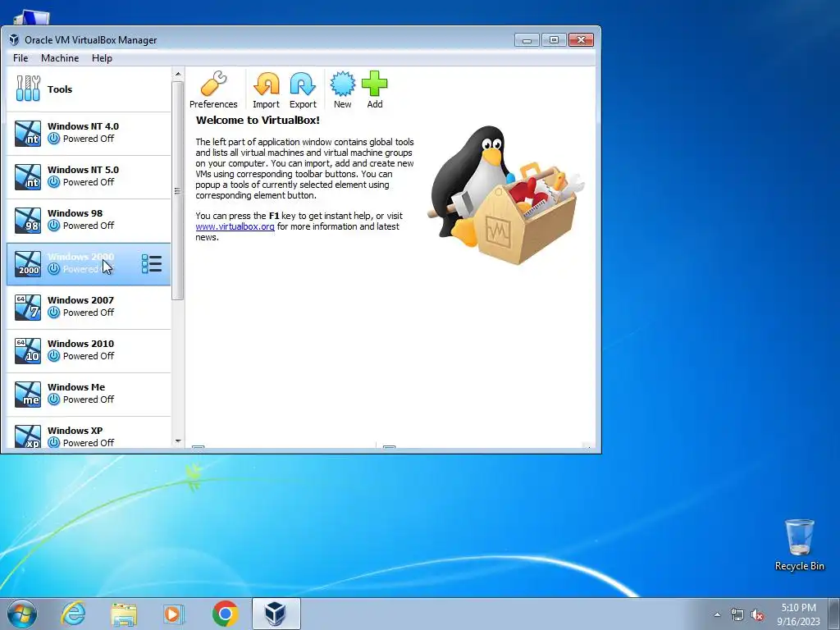This screenshot has width=840, height=630.
Task: Open the Recycle Bin desktop icon
Action: click(799, 545)
